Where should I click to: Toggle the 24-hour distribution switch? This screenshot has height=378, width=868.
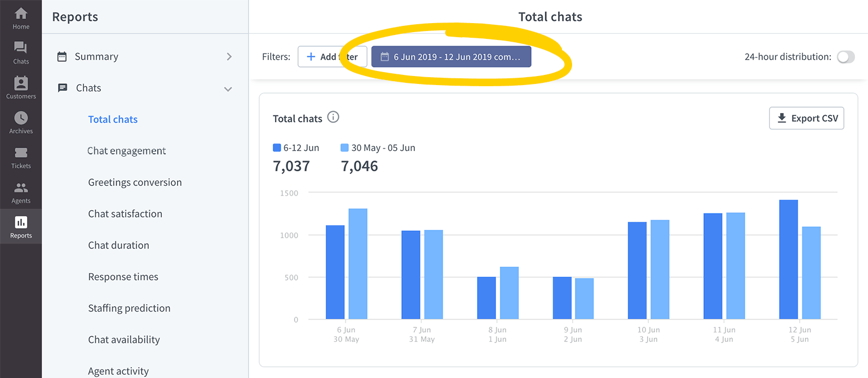[x=845, y=57]
